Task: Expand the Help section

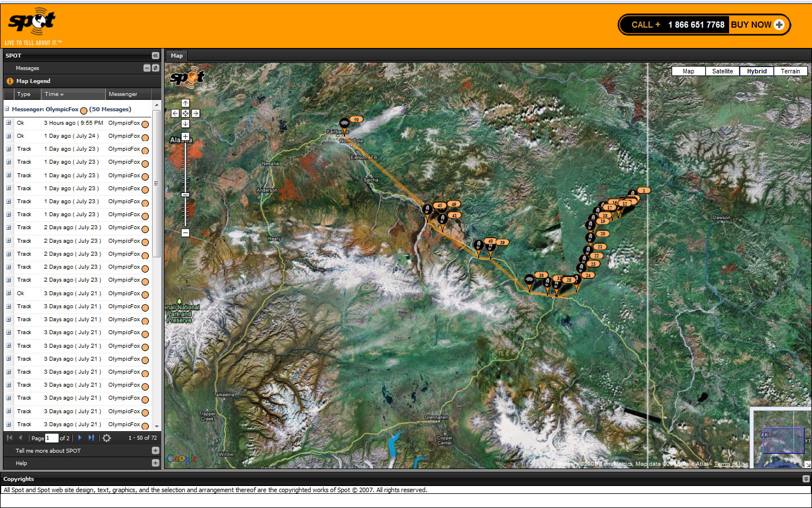Action: coord(156,463)
